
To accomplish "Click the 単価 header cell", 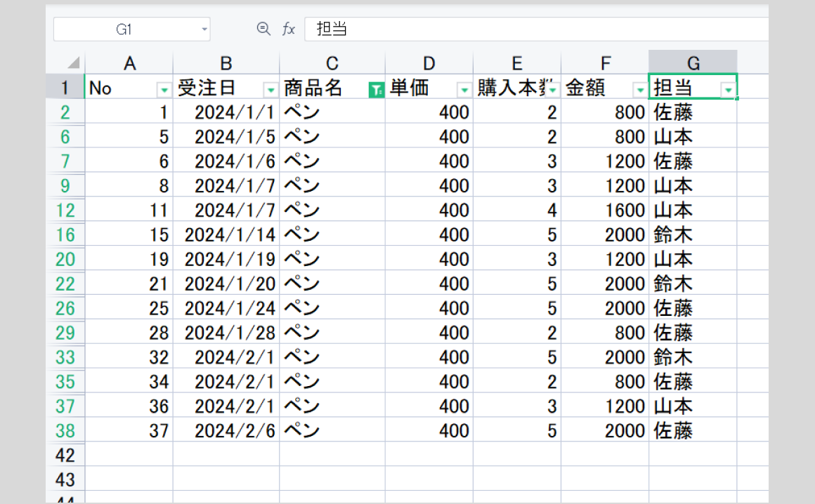I will tap(429, 87).
